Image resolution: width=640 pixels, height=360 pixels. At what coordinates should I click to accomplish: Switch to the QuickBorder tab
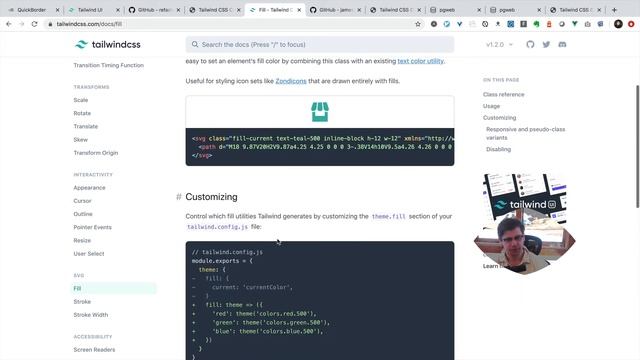coord(32,10)
